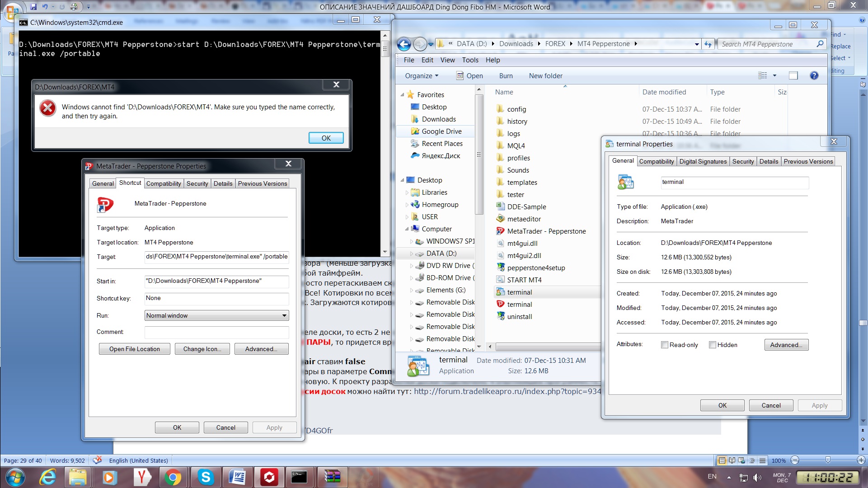Viewport: 868px width, 488px height.
Task: Open the Explorer Tools menu
Action: tap(470, 60)
